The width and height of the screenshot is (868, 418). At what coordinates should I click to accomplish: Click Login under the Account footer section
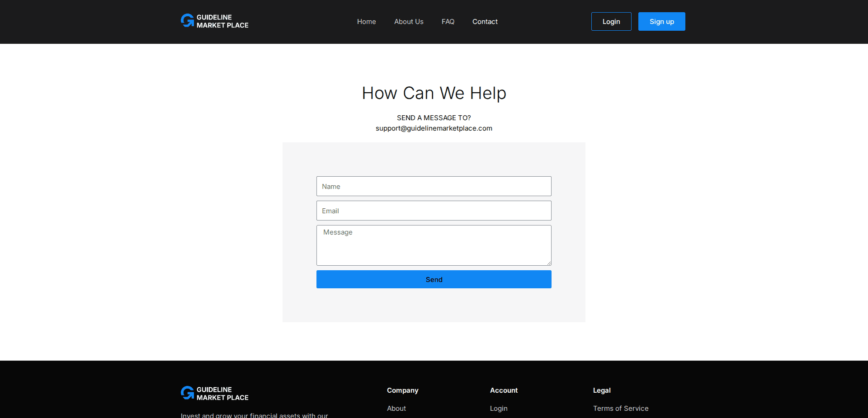498,408
